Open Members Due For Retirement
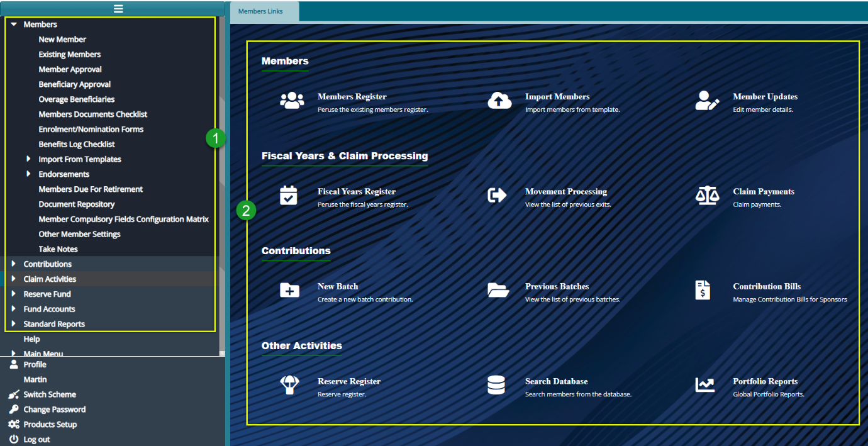This screenshot has height=446, width=868. (91, 189)
